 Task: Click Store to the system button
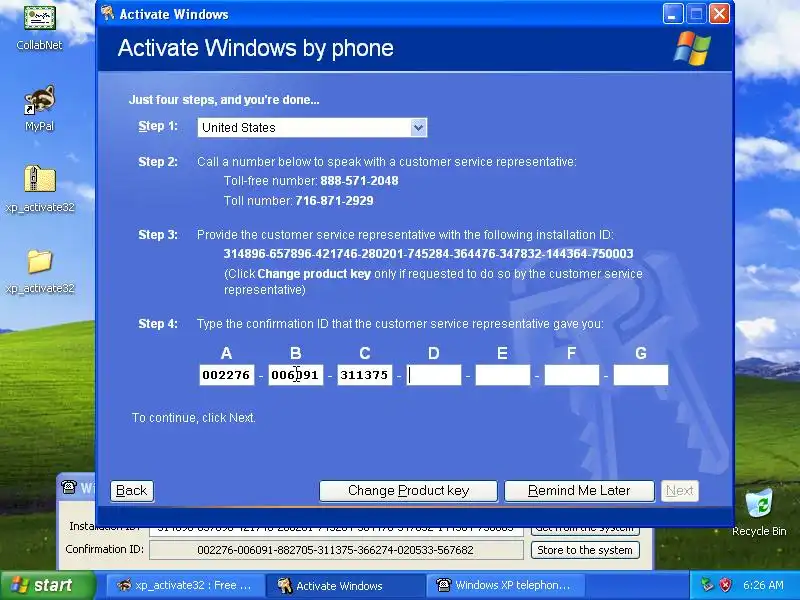[x=585, y=550]
